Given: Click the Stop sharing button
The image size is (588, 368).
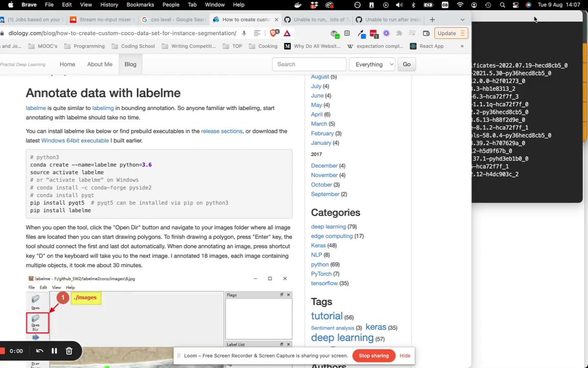Looking at the screenshot, I should click(374, 356).
